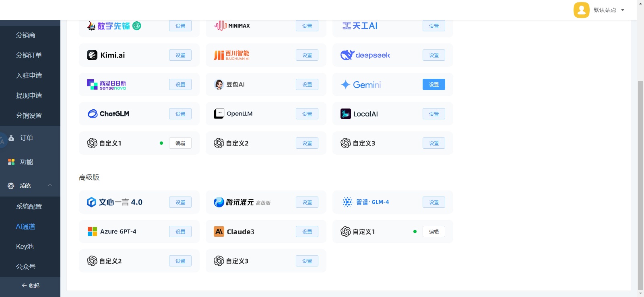Click the MINIMAX logo
This screenshot has width=644, height=297.
pyautogui.click(x=232, y=26)
